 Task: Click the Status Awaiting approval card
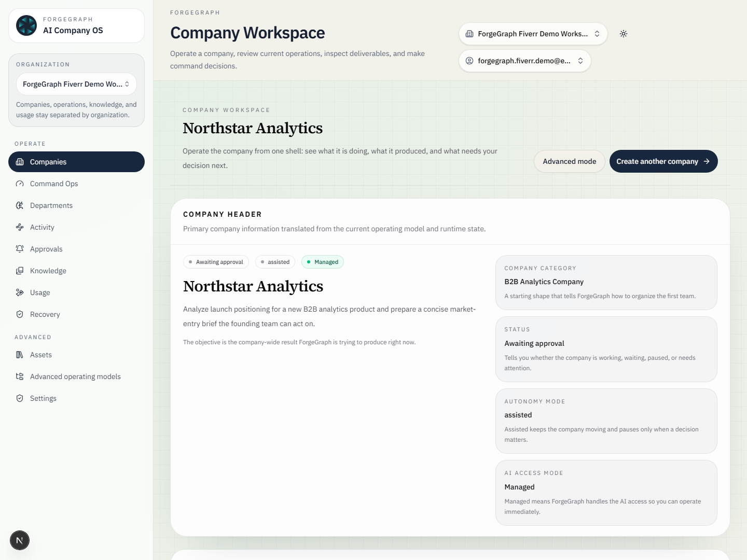coord(606,349)
